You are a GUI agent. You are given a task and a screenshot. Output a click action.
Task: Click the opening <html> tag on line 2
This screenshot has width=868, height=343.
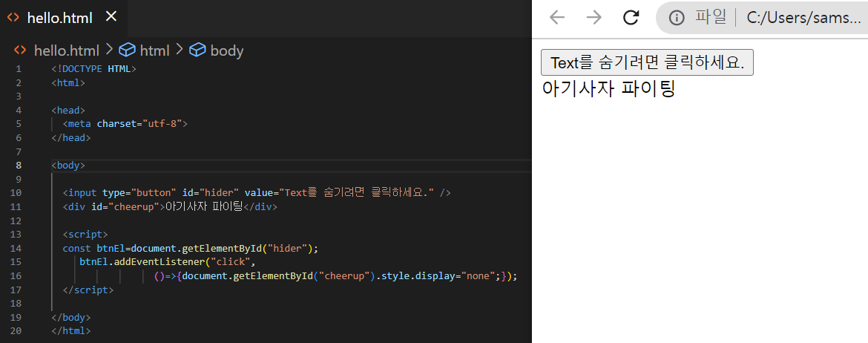tap(68, 82)
